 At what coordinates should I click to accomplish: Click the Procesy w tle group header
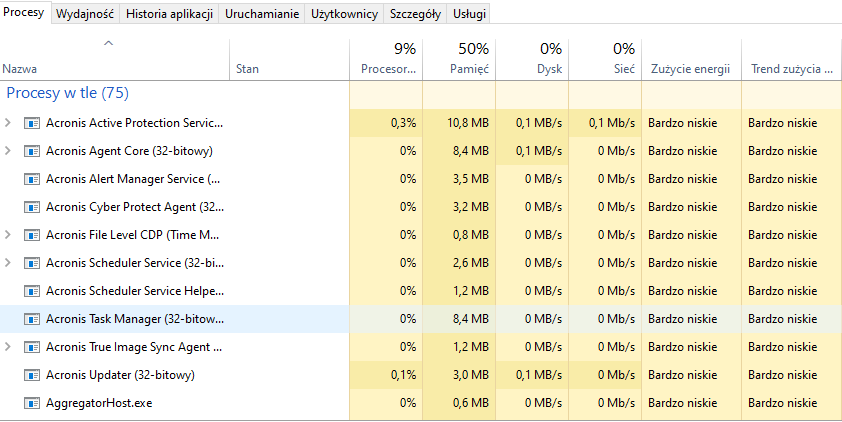[x=68, y=93]
